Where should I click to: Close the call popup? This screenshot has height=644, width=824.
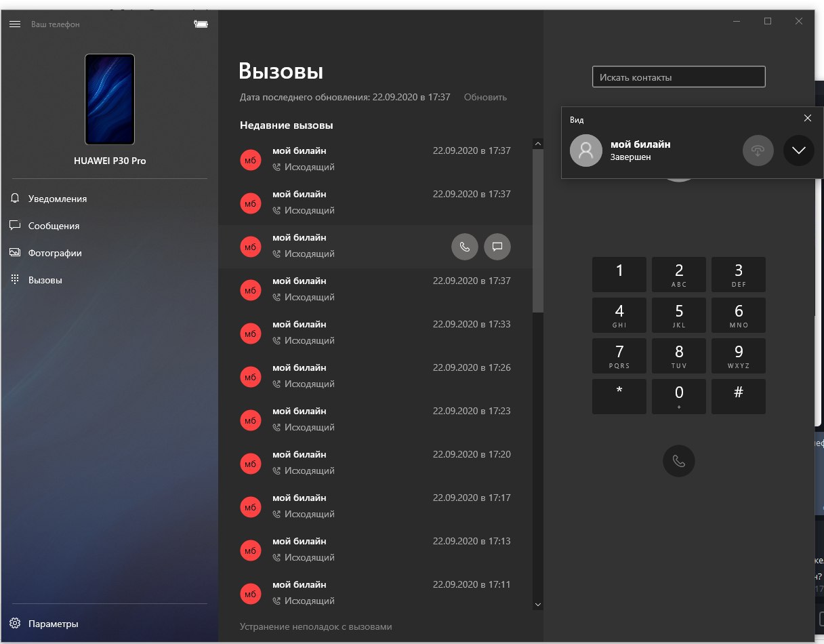807,118
